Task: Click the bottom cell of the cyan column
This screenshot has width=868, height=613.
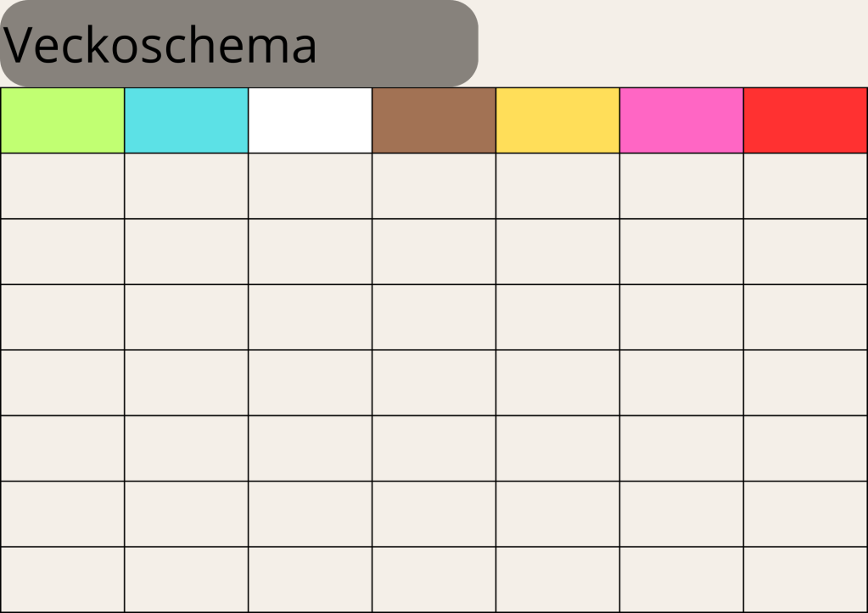Action: pos(187,579)
